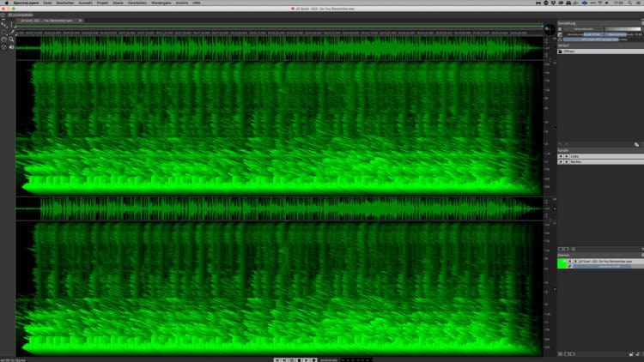The image size is (644, 362).
Task: Click the circular 3D view orientation control
Action: point(550,29)
